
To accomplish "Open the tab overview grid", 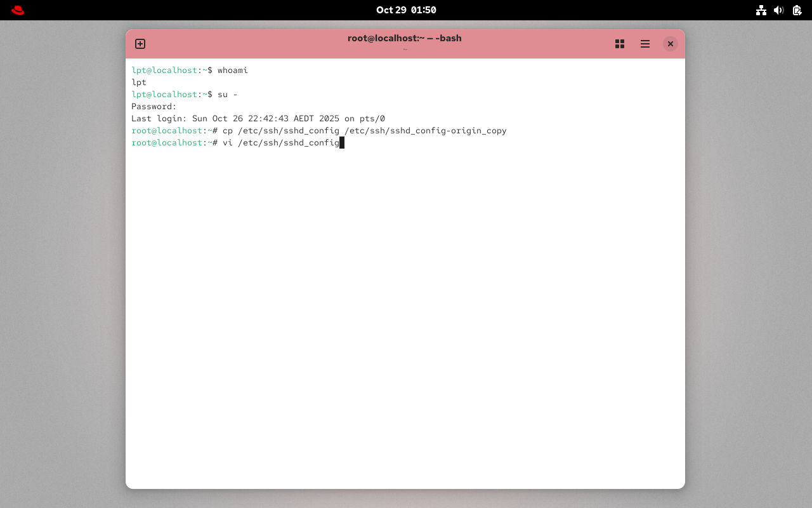I will (x=619, y=44).
